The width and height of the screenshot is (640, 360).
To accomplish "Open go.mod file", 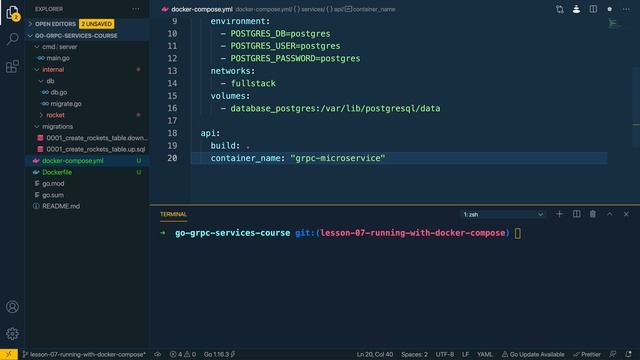I will point(53,184).
